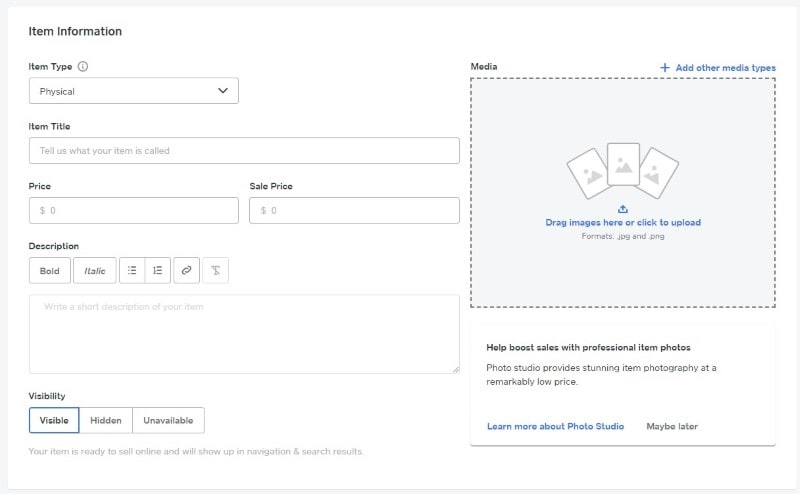800x494 pixels.
Task: Open Learn more about Photo Studio link
Action: point(555,426)
